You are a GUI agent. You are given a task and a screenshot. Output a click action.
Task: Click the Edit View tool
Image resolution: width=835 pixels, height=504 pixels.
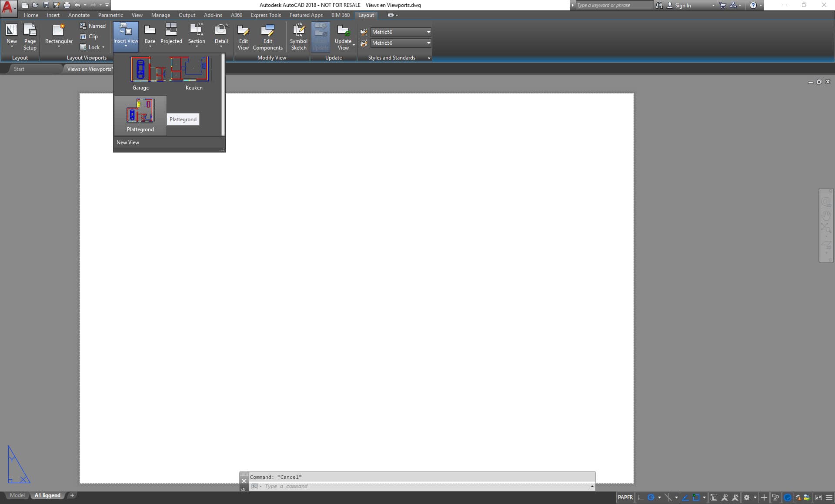(x=243, y=37)
